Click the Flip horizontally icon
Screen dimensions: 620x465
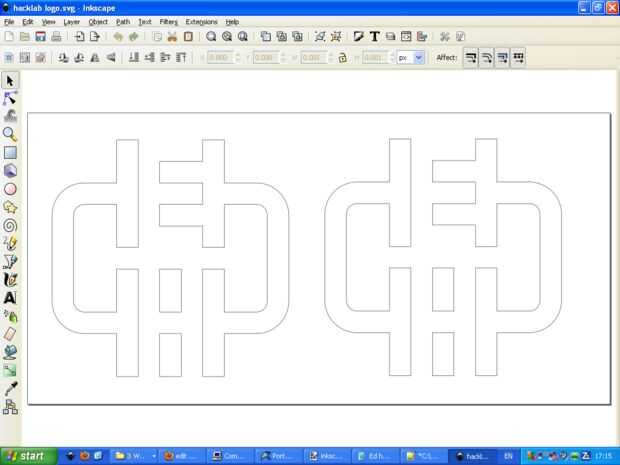point(95,58)
